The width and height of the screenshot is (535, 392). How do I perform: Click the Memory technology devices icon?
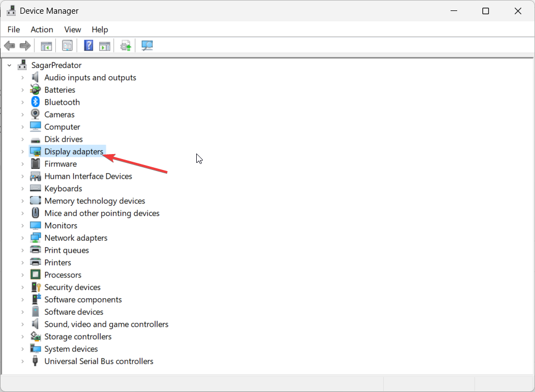[35, 201]
